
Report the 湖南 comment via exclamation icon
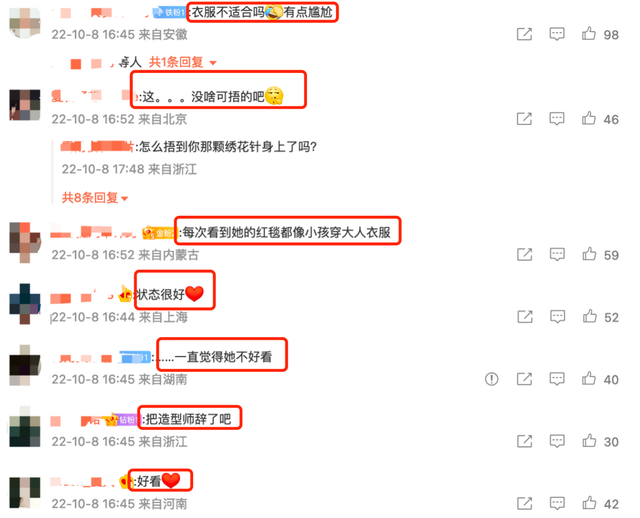(x=491, y=379)
